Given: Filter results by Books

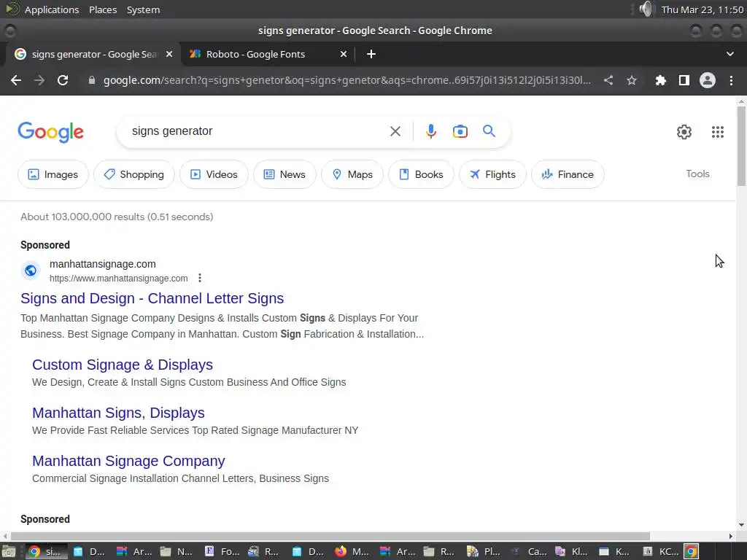Looking at the screenshot, I should (x=421, y=174).
